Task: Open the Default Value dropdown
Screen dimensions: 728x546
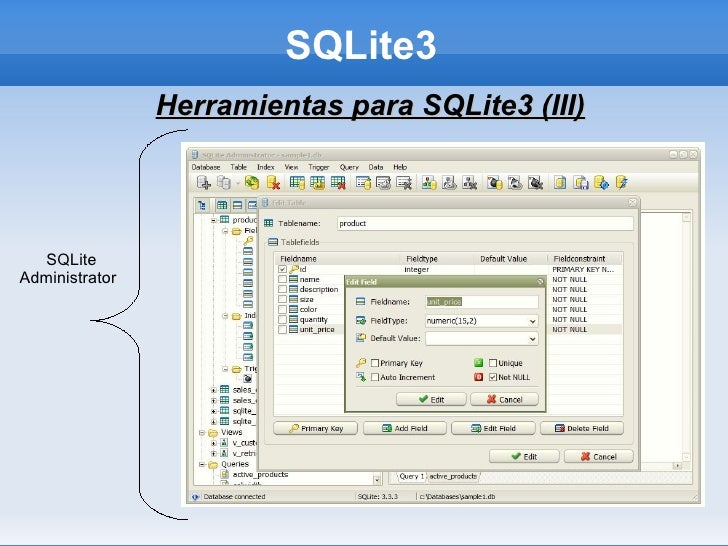Action: [532, 339]
